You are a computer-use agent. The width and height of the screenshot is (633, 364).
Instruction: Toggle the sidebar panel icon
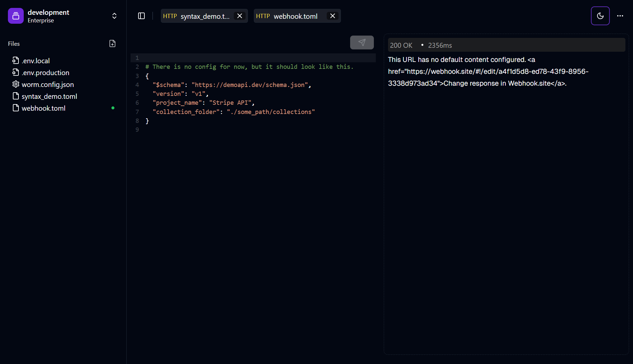pyautogui.click(x=141, y=16)
